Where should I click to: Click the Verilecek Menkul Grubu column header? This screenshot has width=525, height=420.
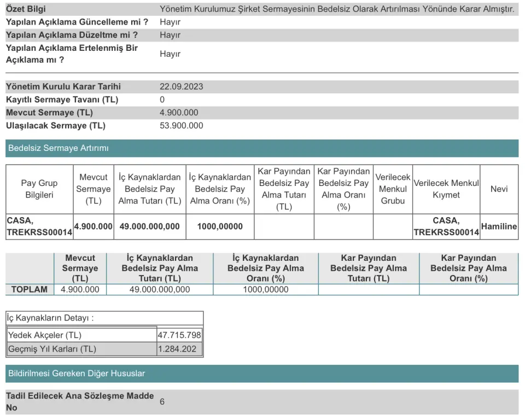click(393, 189)
